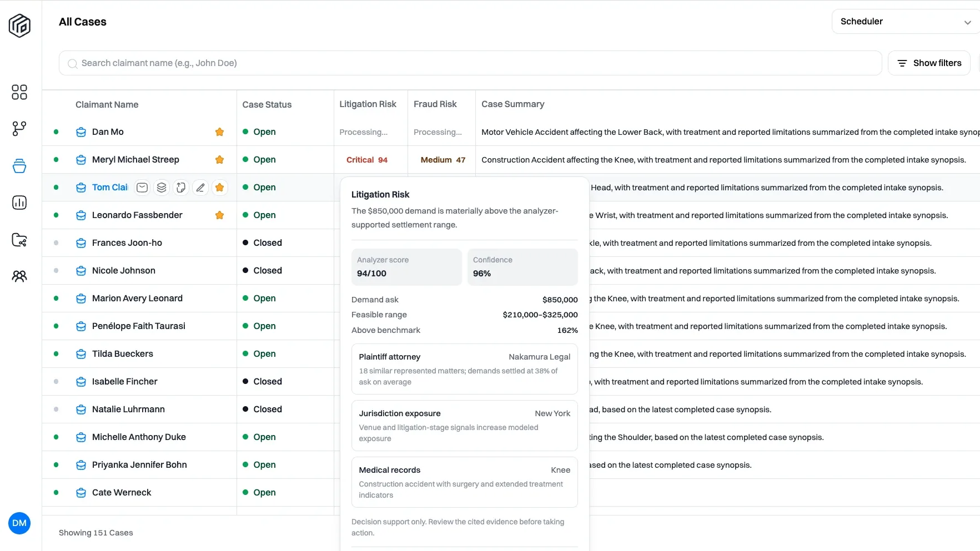Viewport: 980px width, 551px height.
Task: Click the Case Status column header
Action: [267, 104]
